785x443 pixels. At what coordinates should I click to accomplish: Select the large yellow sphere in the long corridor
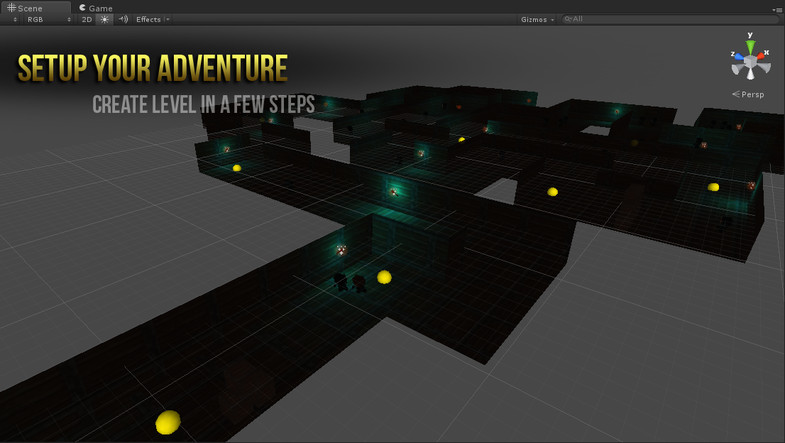click(x=168, y=422)
